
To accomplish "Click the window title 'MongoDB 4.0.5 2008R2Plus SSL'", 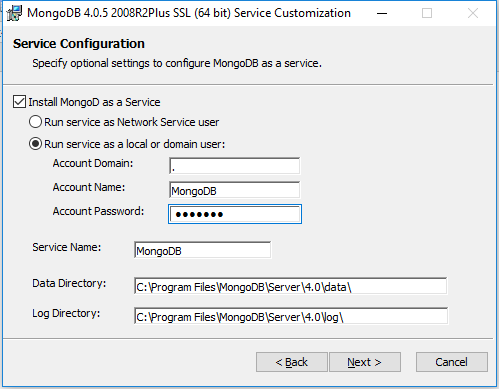I will (x=189, y=13).
